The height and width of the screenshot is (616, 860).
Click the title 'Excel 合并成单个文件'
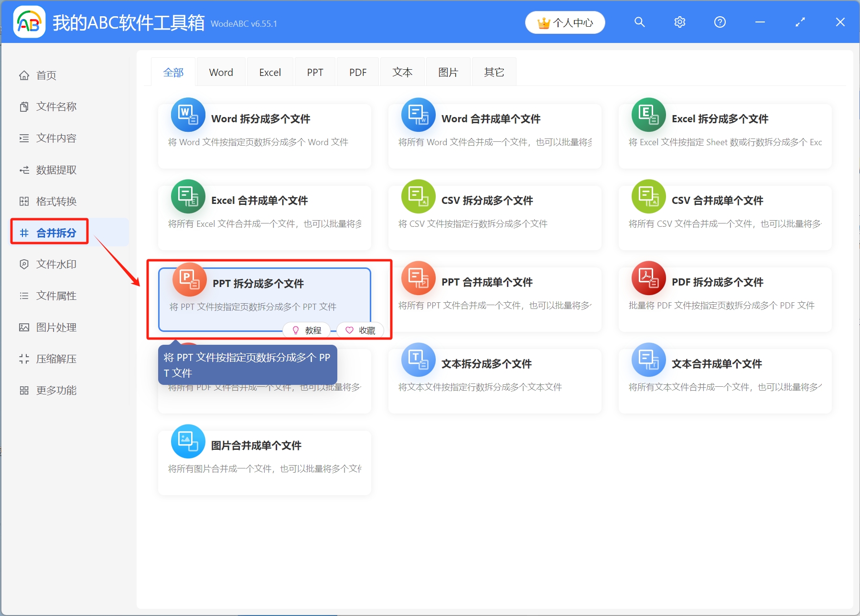[259, 201]
